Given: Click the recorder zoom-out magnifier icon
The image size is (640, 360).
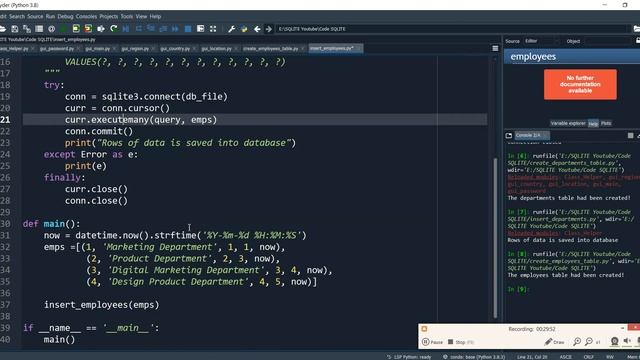Looking at the screenshot, I should [589, 342].
